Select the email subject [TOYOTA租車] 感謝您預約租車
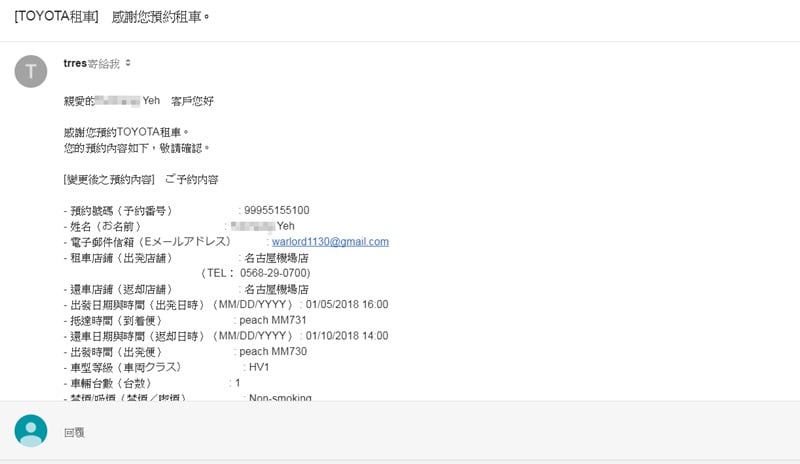 coord(112,17)
